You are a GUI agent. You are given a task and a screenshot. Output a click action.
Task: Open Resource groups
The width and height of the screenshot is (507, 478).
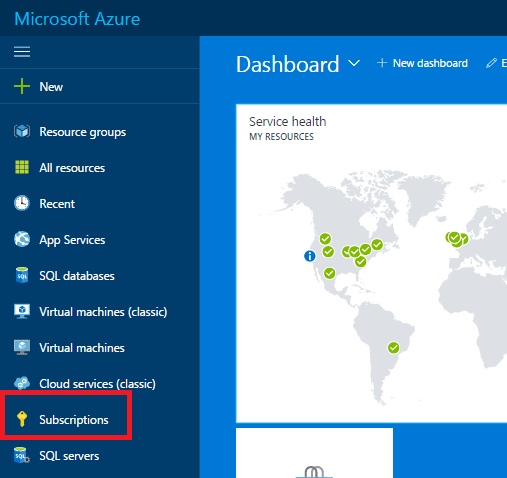pos(83,132)
